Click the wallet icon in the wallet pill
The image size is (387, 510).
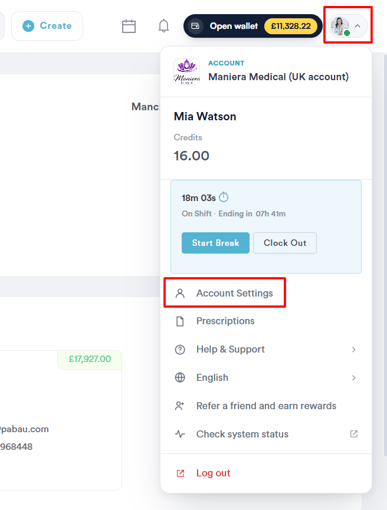[x=195, y=26]
